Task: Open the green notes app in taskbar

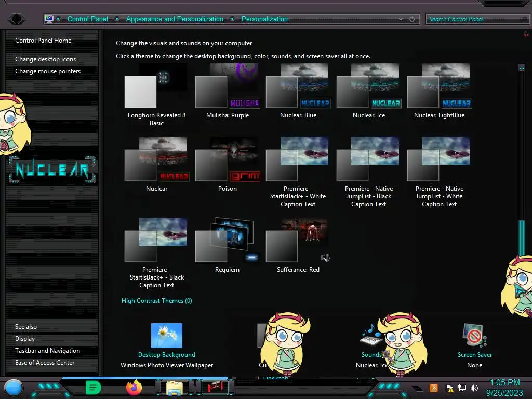Action: 94,388
